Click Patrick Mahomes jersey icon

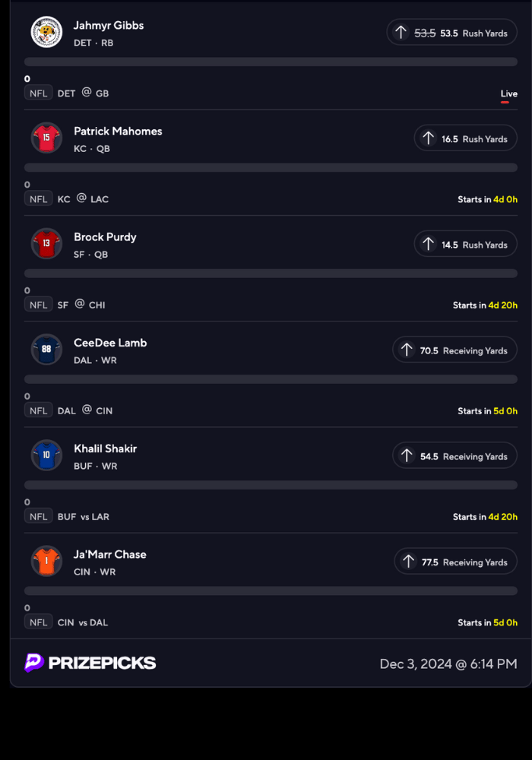point(46,138)
